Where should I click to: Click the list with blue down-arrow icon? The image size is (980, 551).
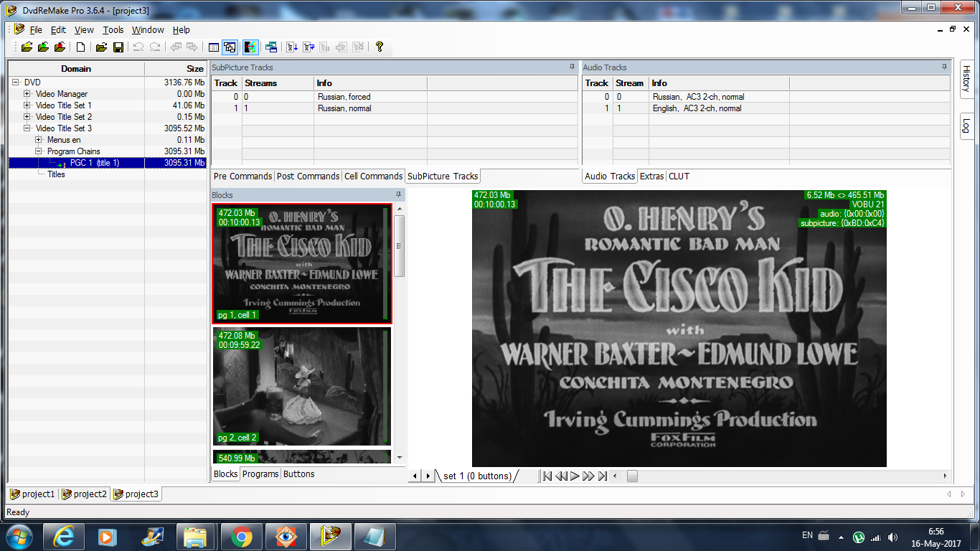(292, 47)
